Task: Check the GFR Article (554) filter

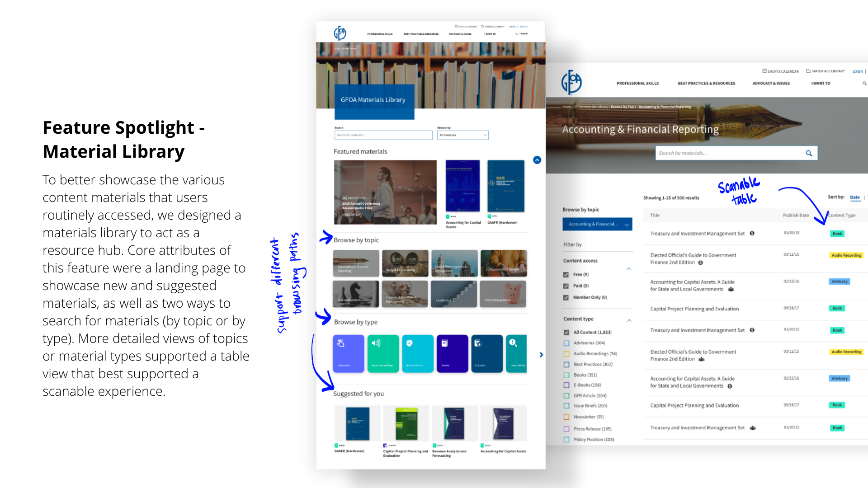Action: (566, 396)
